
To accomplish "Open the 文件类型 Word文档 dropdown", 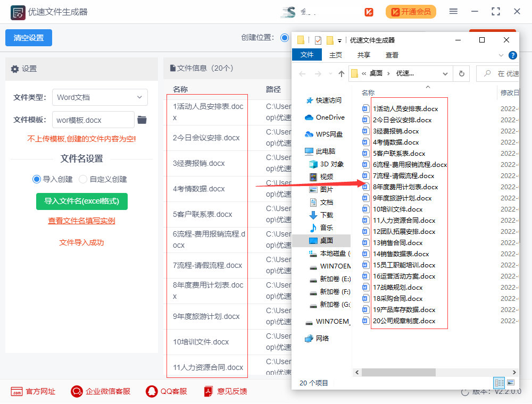I will click(x=100, y=97).
